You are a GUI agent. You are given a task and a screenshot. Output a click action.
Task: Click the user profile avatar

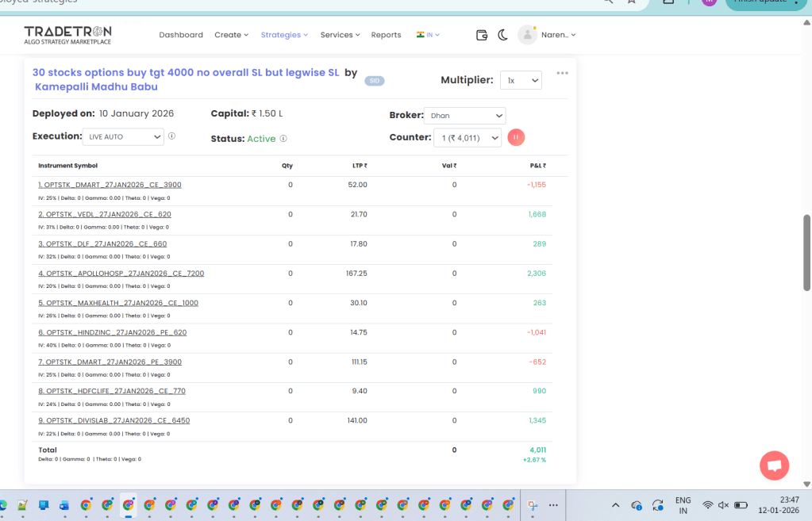[x=527, y=35]
